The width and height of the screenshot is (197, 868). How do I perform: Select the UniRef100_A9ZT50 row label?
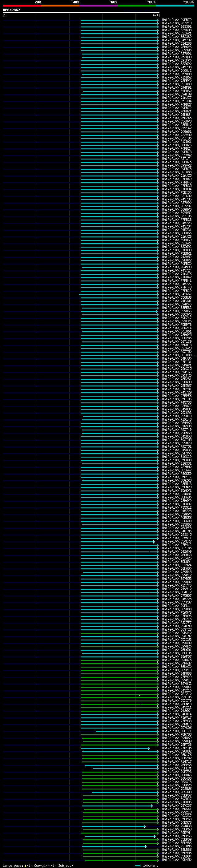pos(177,352)
